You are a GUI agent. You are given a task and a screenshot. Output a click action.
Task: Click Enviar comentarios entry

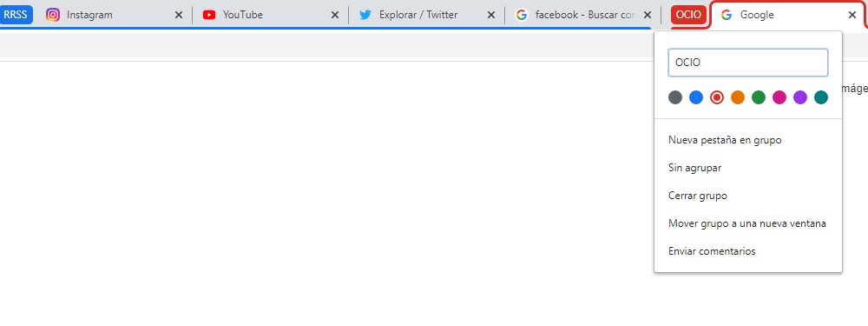748,251
